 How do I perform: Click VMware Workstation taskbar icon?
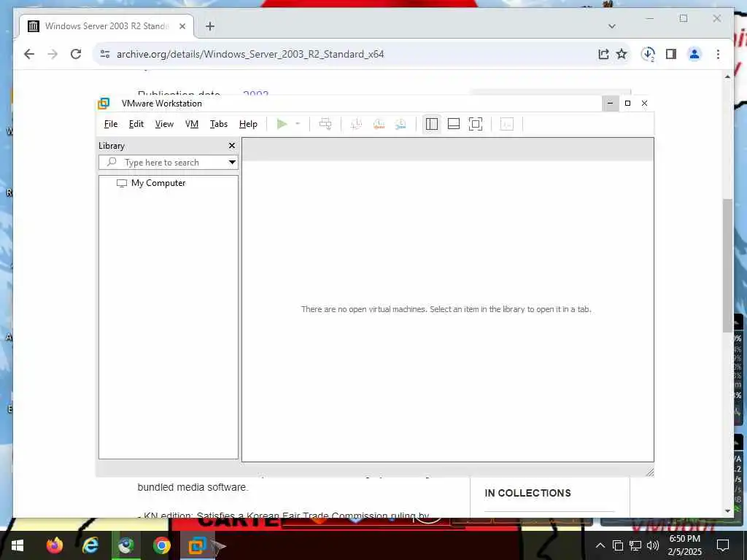[x=197, y=545]
